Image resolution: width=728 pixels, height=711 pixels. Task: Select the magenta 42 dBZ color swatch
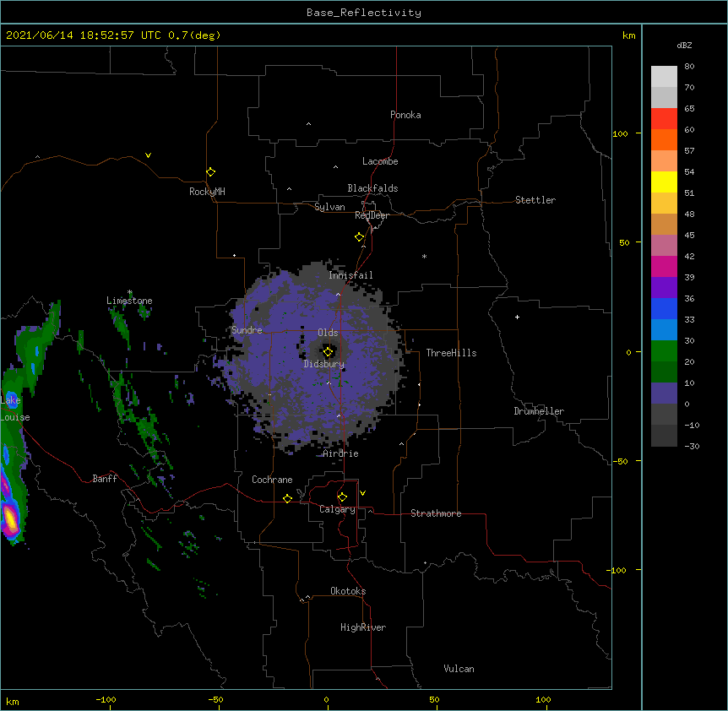(664, 266)
